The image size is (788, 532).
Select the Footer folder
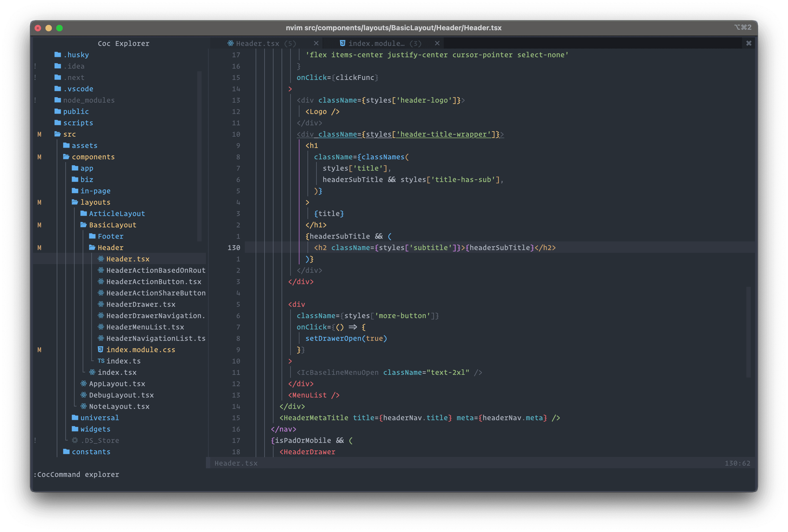pos(110,236)
